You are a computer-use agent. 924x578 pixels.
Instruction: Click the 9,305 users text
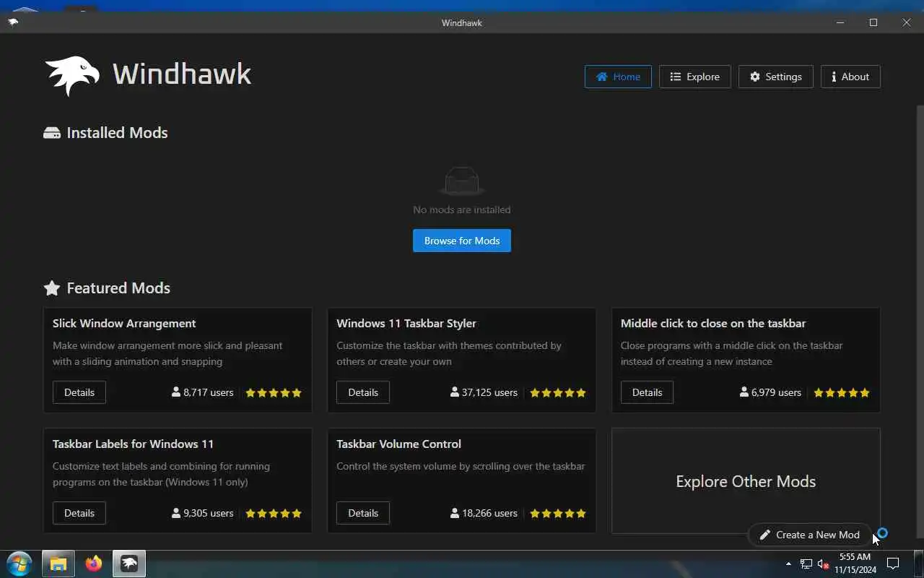point(209,513)
